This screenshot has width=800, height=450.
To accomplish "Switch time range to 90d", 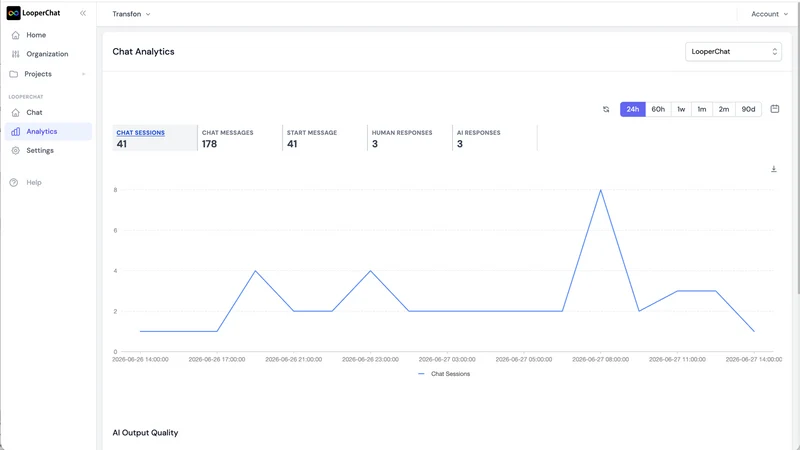I will (x=748, y=109).
